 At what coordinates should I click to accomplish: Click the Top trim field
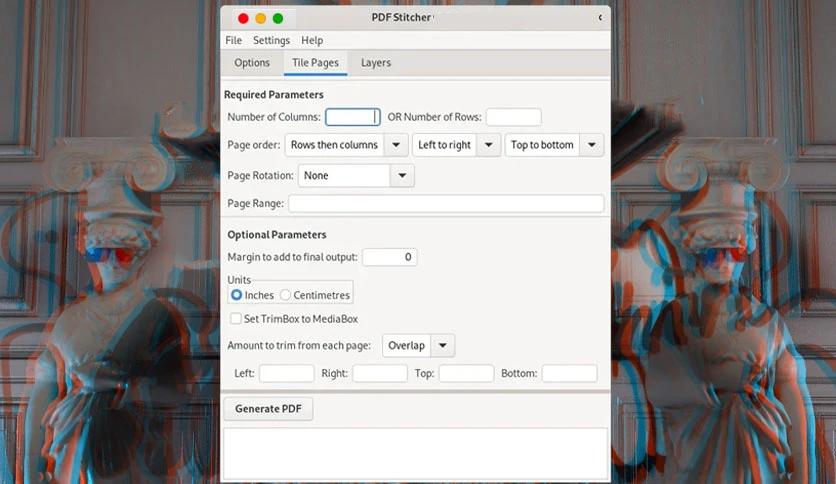click(x=467, y=373)
